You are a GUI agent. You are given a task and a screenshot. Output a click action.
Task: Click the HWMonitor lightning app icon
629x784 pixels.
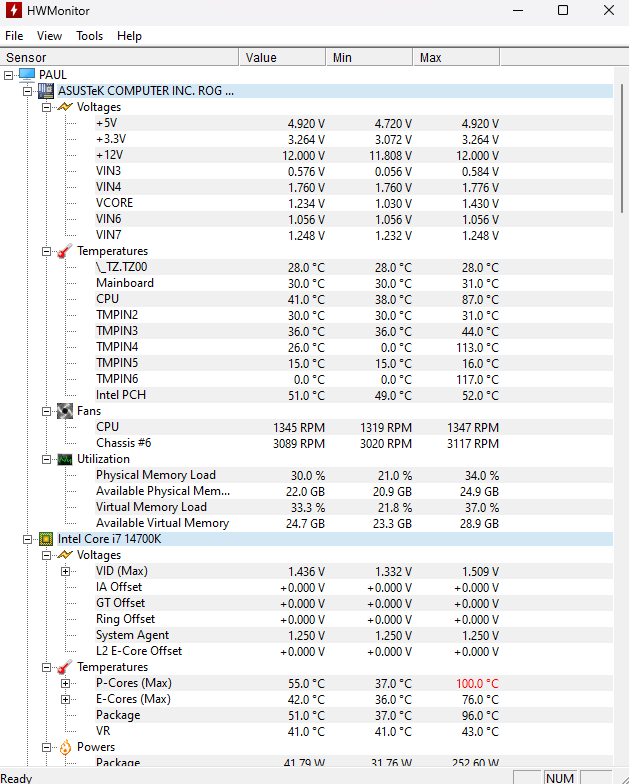(x=14, y=10)
